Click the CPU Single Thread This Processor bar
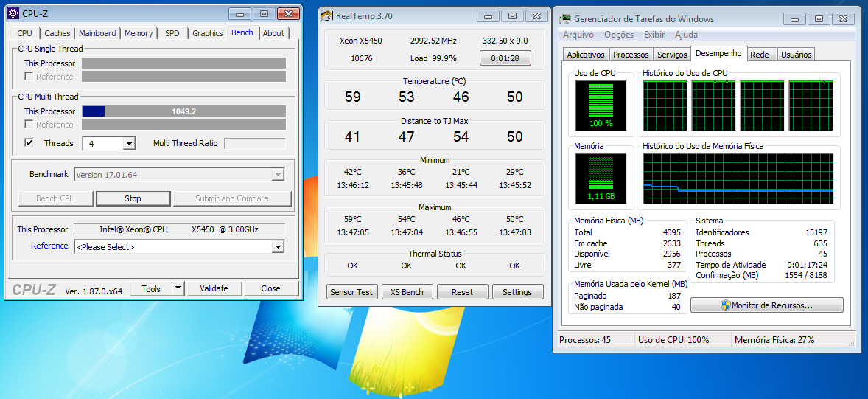This screenshot has width=868, height=399. pyautogui.click(x=183, y=63)
